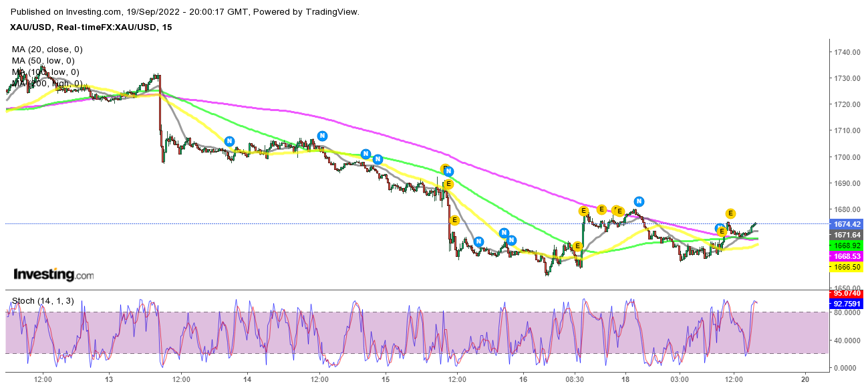Screen dimensions: 868x388
Task: Click the red 95.0740 stochastic value label
Action: click(845, 293)
